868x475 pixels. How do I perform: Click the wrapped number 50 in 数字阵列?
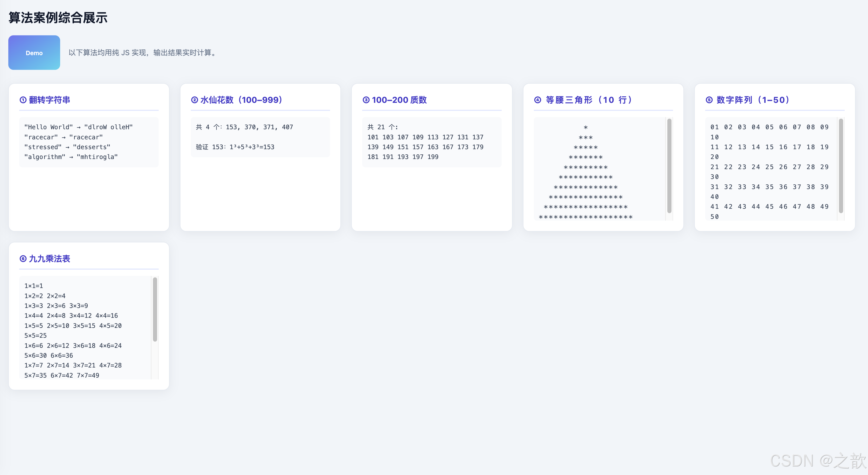pyautogui.click(x=715, y=217)
